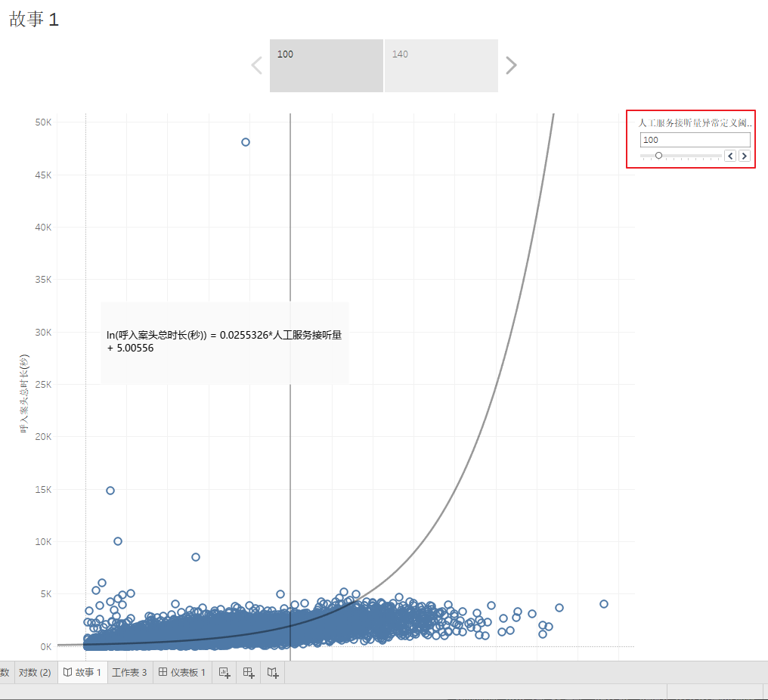Select the story point labeled 100
The height and width of the screenshot is (700, 768).
[327, 66]
